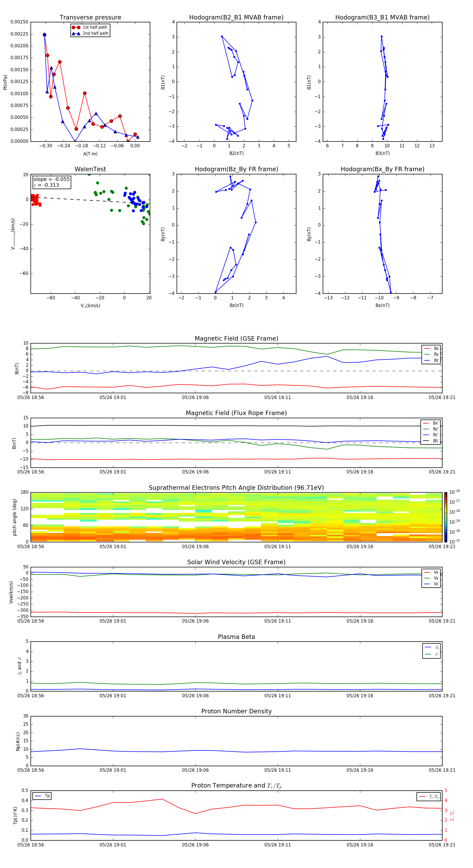The height and width of the screenshot is (868, 473).
Task: Click the 'A(T·m)' x-axis label
Action: tap(90, 154)
